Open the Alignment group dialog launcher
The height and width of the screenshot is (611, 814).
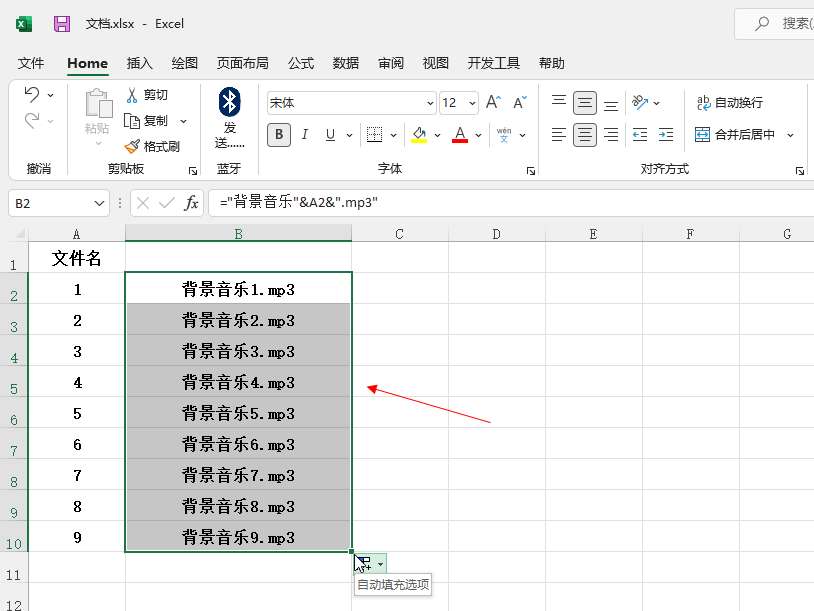(799, 171)
